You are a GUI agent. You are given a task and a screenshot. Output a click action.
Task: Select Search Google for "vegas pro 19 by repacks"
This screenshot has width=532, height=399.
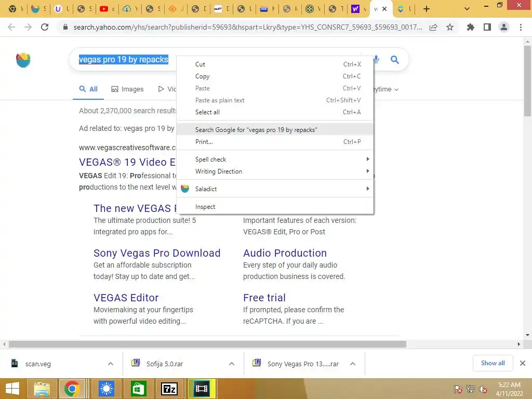pos(275,129)
